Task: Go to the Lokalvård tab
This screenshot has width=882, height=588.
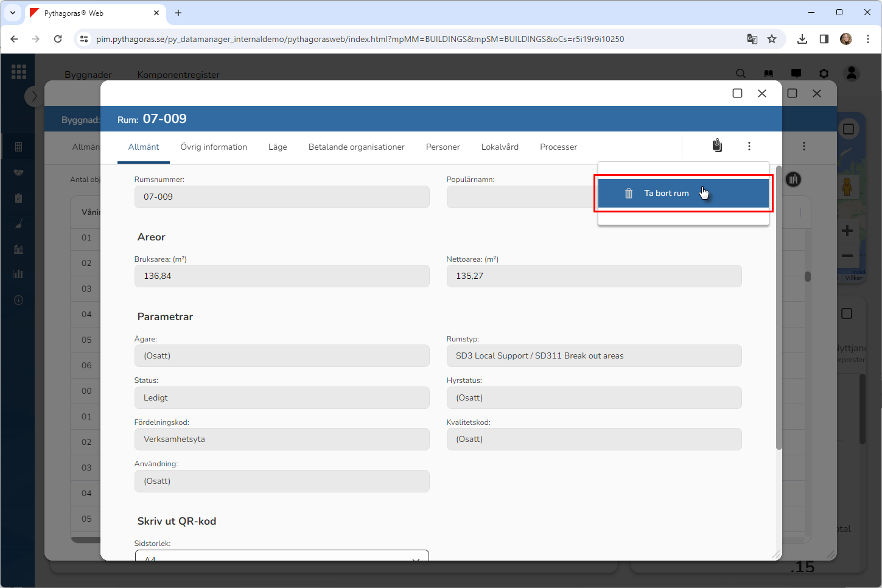Action: pyautogui.click(x=500, y=147)
